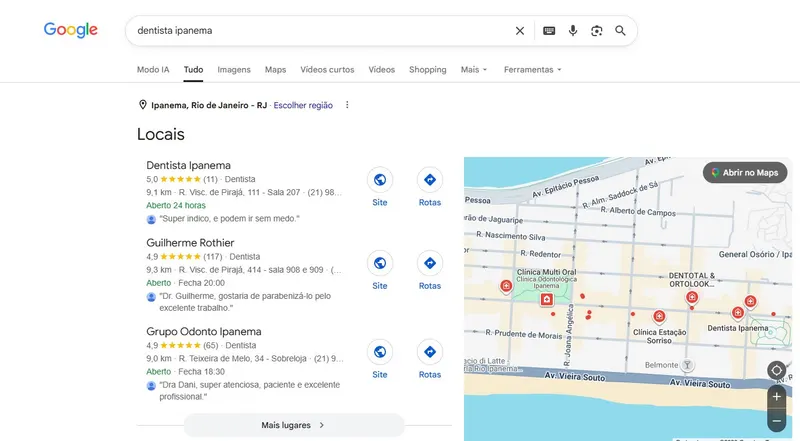800x441 pixels.
Task: Click the Escolher região link
Action: coord(303,105)
